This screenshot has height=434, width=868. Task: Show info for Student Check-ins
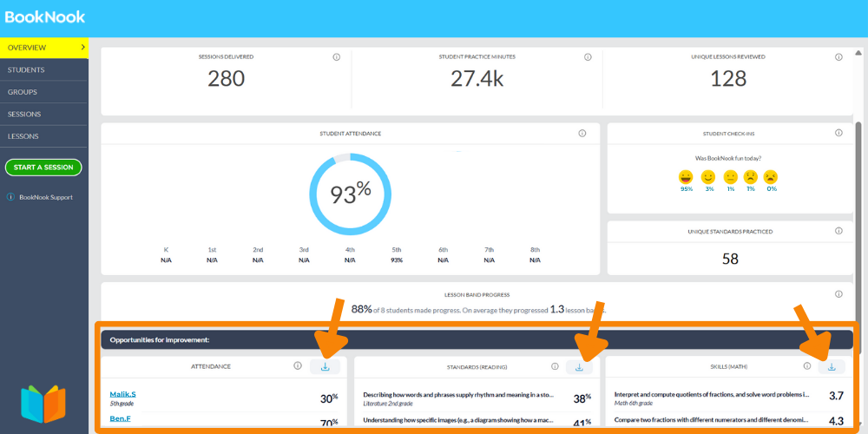click(x=838, y=134)
